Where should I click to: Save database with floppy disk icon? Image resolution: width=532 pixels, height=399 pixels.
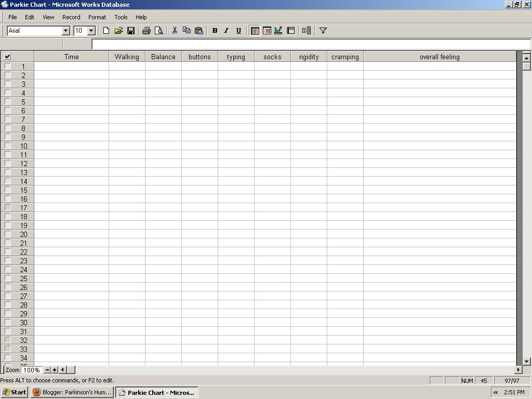pos(131,31)
